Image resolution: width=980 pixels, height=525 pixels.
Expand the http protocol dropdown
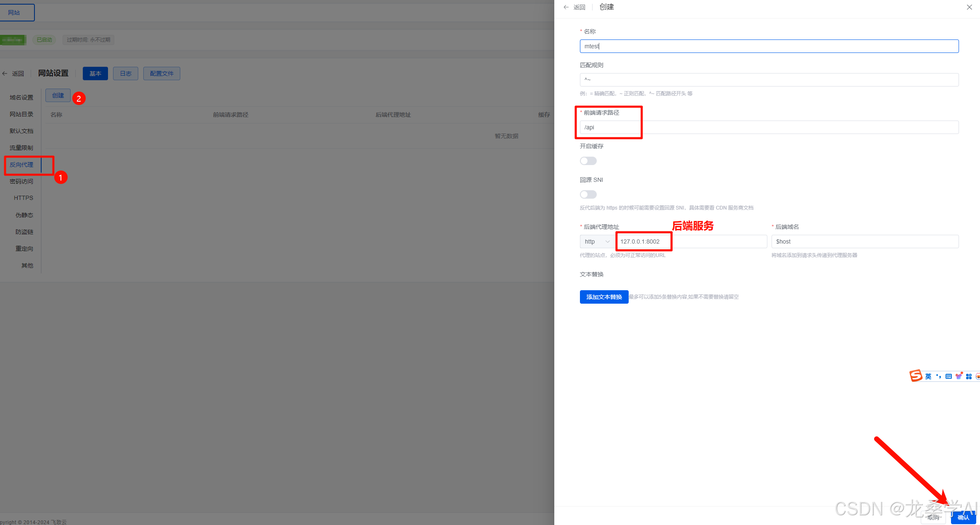pyautogui.click(x=597, y=241)
